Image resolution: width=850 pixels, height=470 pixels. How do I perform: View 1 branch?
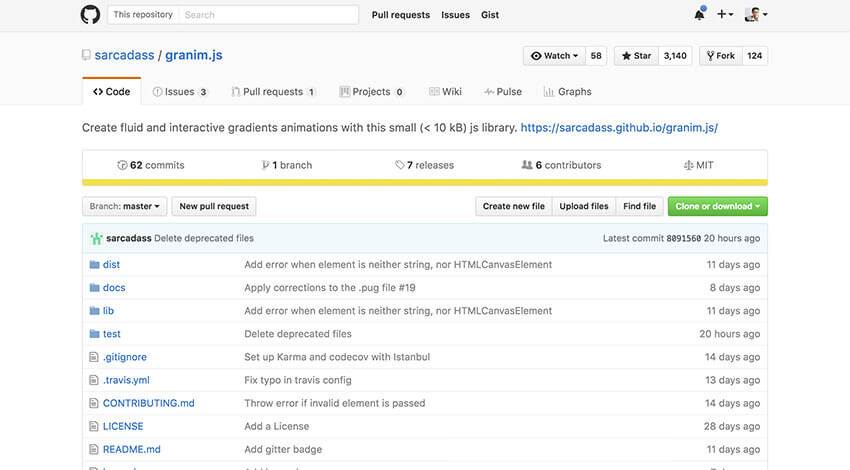pyautogui.click(x=287, y=165)
